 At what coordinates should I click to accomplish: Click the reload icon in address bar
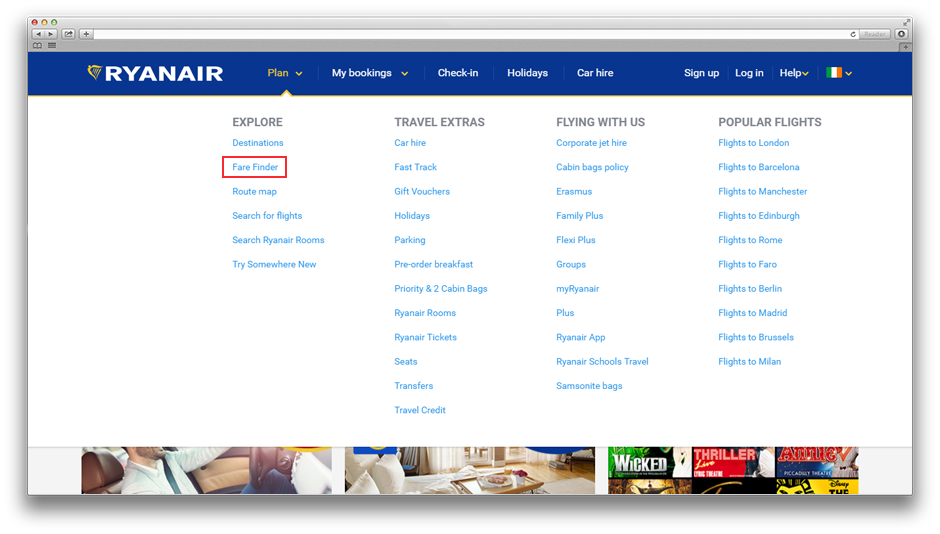[x=852, y=34]
